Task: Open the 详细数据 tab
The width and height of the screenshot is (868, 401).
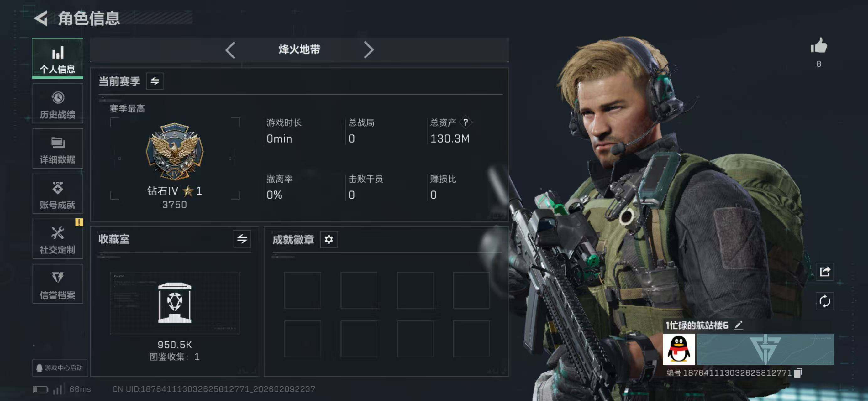Action: [58, 148]
